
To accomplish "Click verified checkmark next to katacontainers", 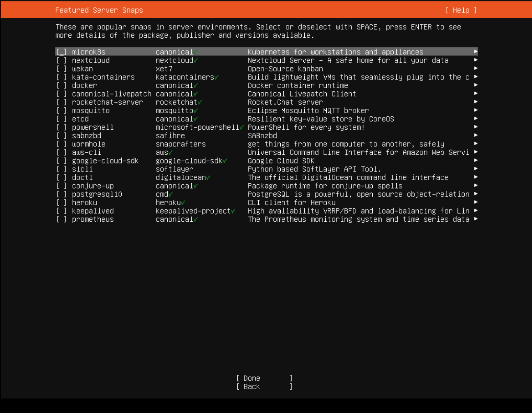I will (x=216, y=77).
